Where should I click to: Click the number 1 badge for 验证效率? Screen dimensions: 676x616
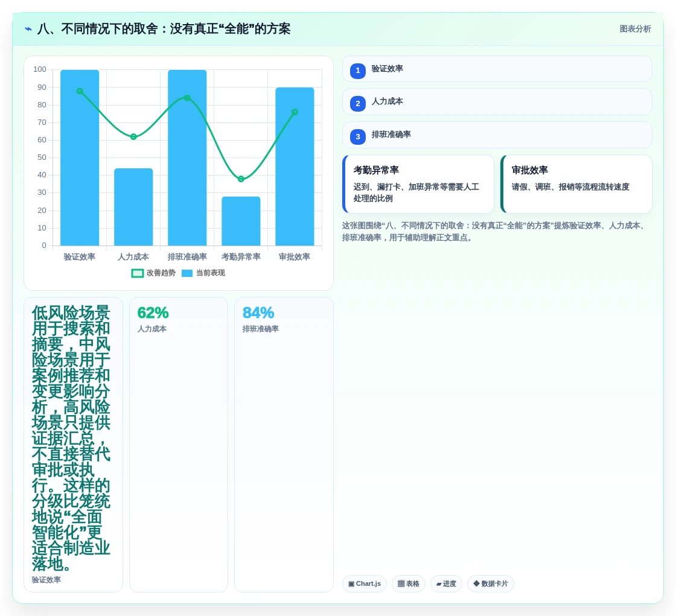click(358, 71)
